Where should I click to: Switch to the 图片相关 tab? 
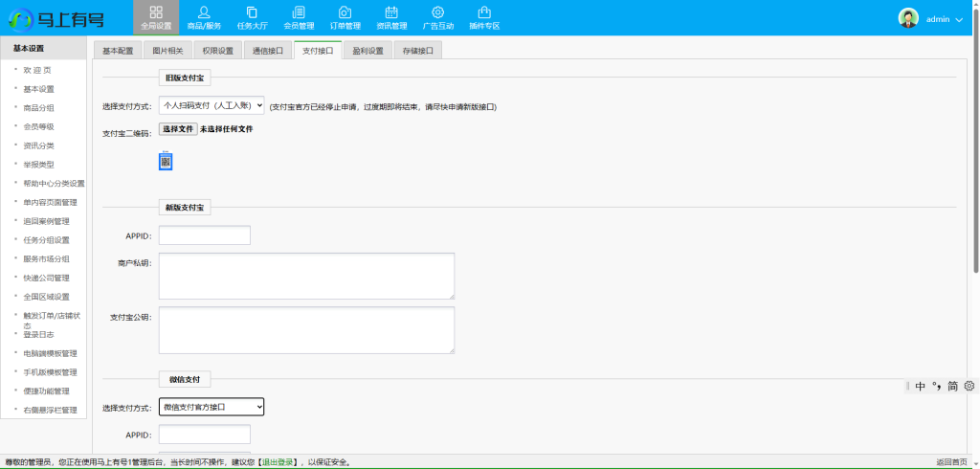point(167,51)
